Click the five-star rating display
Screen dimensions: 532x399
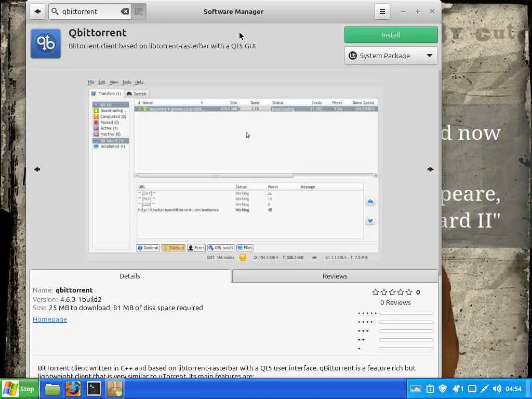point(392,292)
